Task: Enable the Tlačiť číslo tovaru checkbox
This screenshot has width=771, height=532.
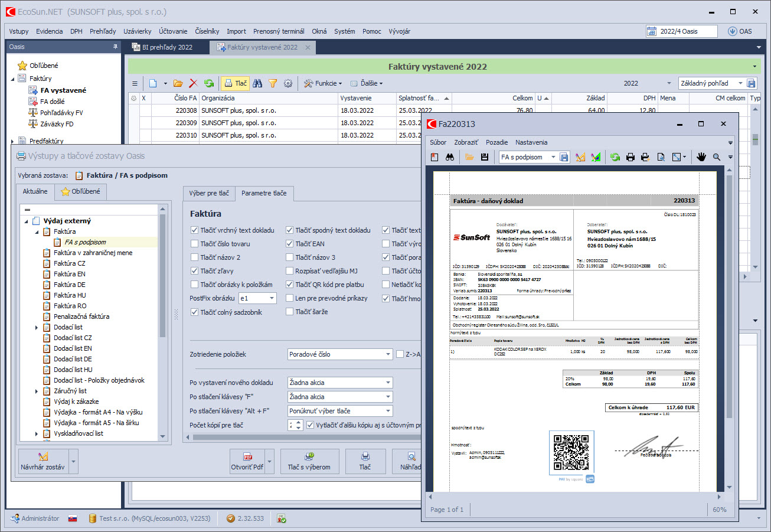Action: [195, 244]
